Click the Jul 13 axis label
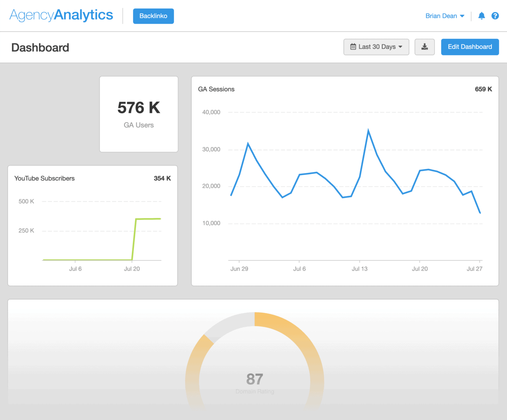Image resolution: width=507 pixels, height=420 pixels. point(359,269)
